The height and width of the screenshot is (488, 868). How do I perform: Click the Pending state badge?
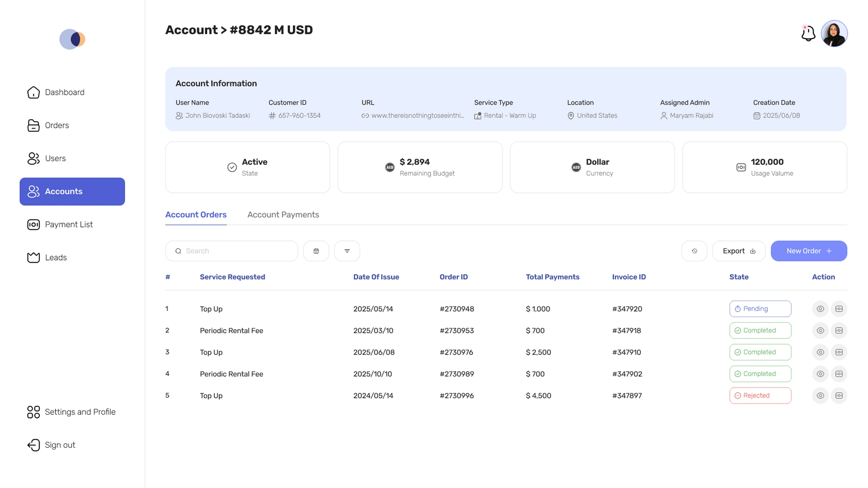point(760,309)
